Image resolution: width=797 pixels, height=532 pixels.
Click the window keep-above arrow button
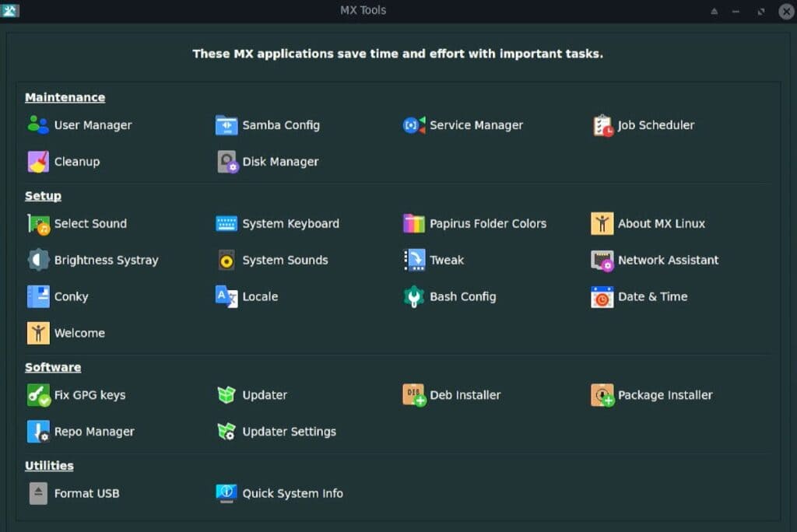tap(714, 11)
